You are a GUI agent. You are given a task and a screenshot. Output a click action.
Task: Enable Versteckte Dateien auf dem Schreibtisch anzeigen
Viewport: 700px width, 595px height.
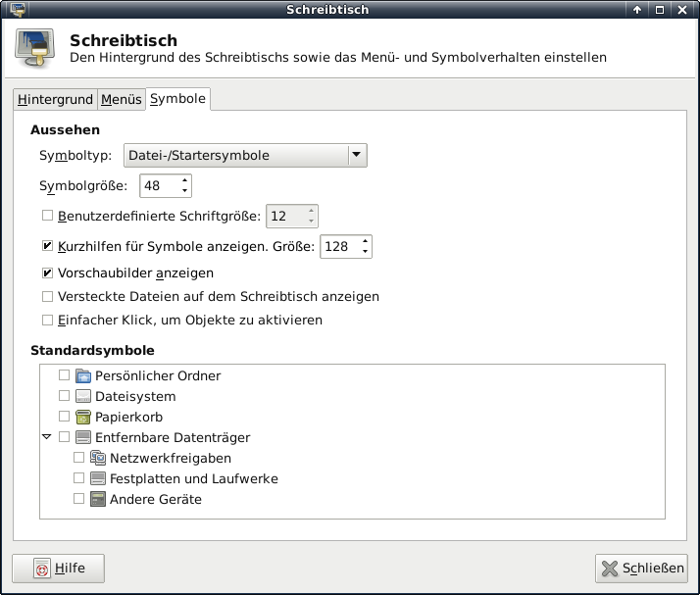[47, 296]
